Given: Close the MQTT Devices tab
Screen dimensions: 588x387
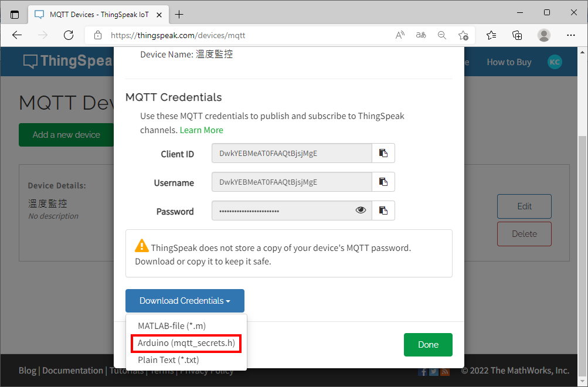Looking at the screenshot, I should [x=159, y=15].
